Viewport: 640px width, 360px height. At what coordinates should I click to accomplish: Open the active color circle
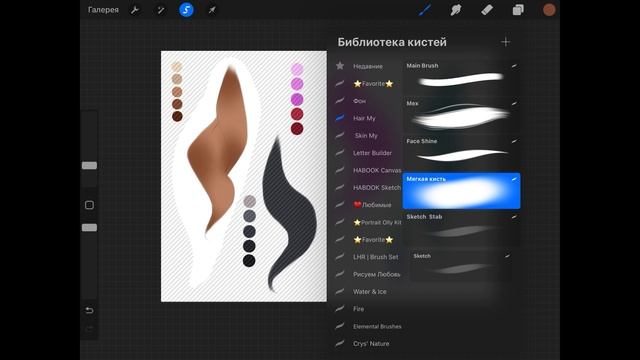[x=549, y=10]
